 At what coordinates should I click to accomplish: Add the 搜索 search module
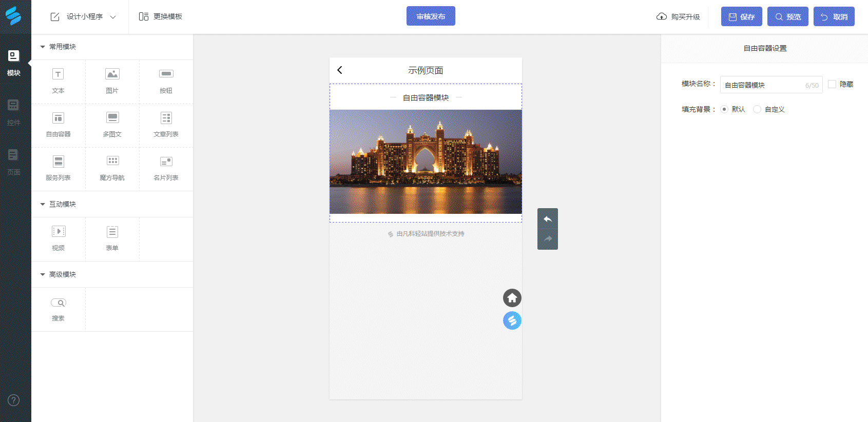click(x=58, y=309)
